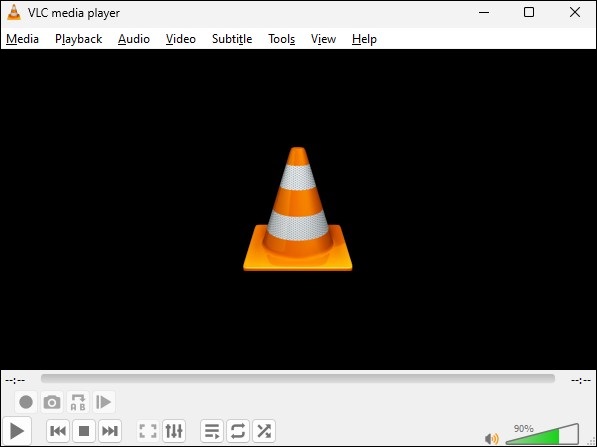Click the window resize grip corner
Viewport: 597px width, 447px height.
coord(592,442)
